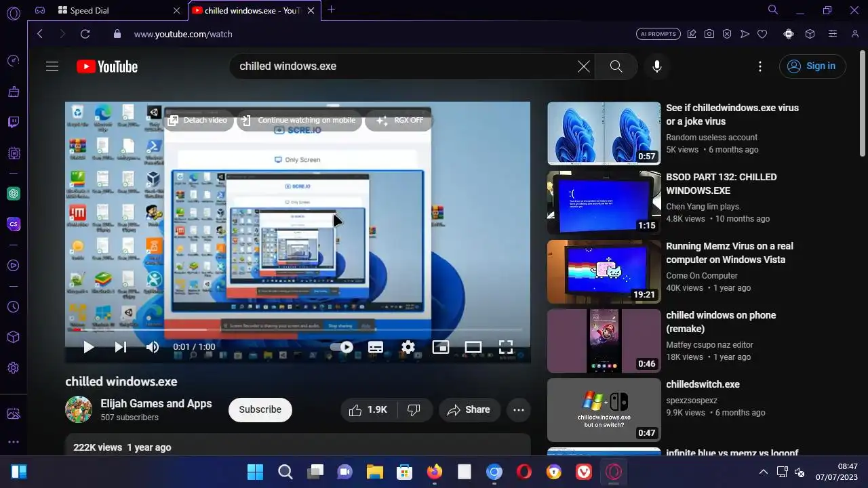Dislike the video

point(414,409)
